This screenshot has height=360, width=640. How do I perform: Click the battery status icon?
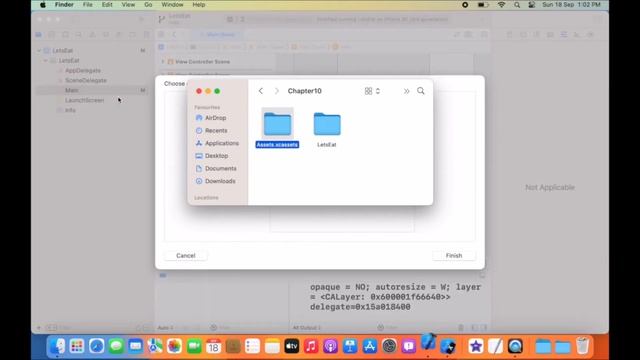(x=483, y=5)
